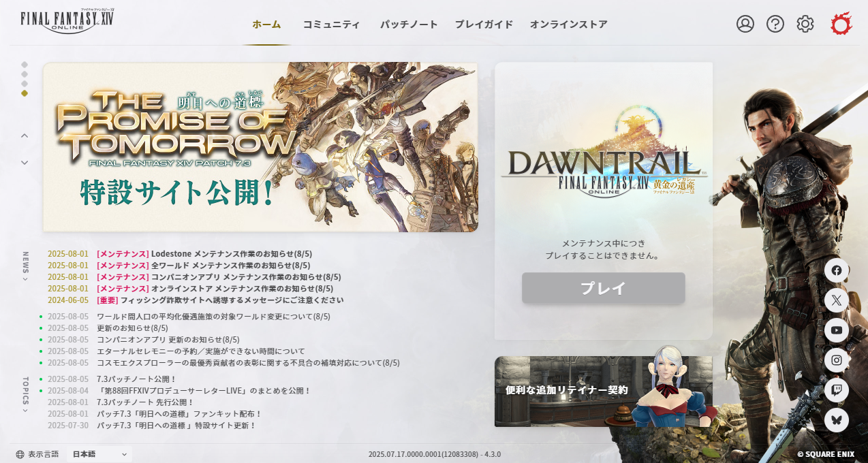Screen dimensions: 868x463
Task: Open the 日本語 display language dropdown
Action: pos(99,454)
